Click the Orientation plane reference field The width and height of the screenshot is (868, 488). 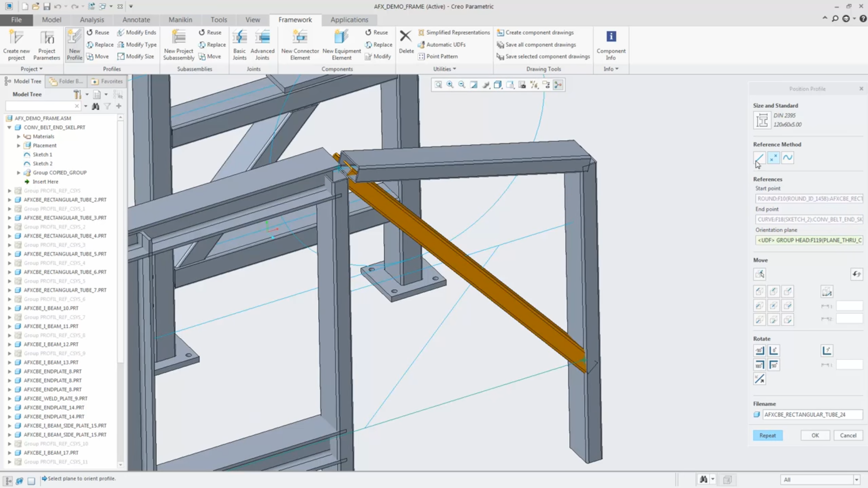[x=808, y=240]
